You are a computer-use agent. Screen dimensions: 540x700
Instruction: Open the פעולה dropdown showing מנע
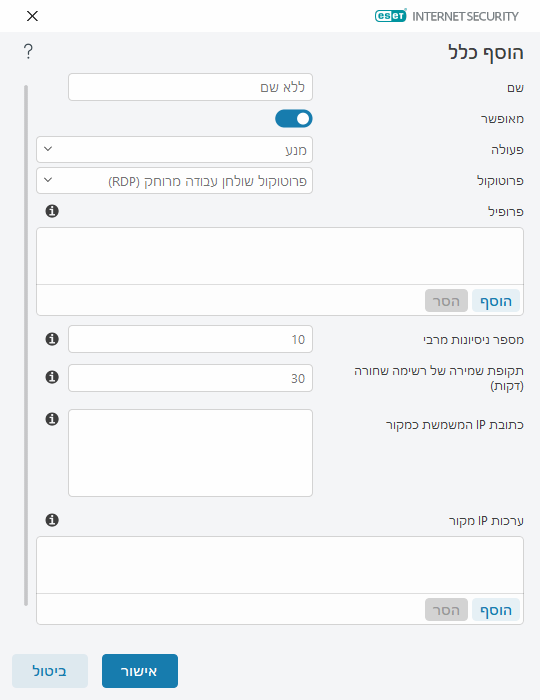(174, 150)
